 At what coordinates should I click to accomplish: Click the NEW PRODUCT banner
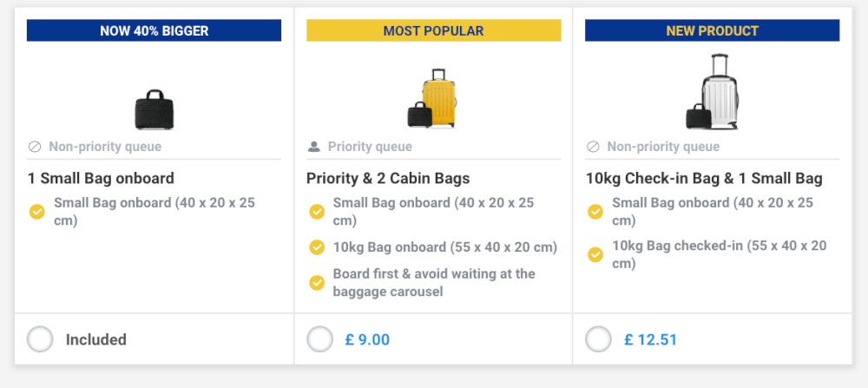pos(712,30)
